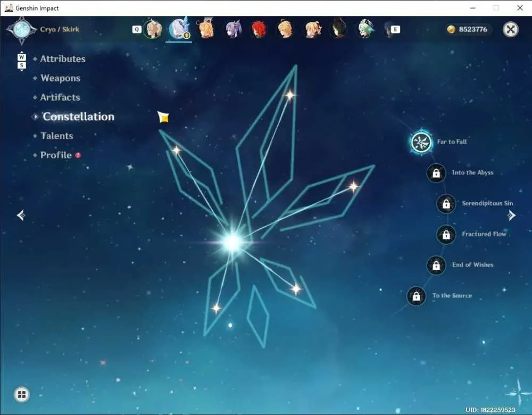Choose the mint-green-haired character with hat

(x=366, y=29)
